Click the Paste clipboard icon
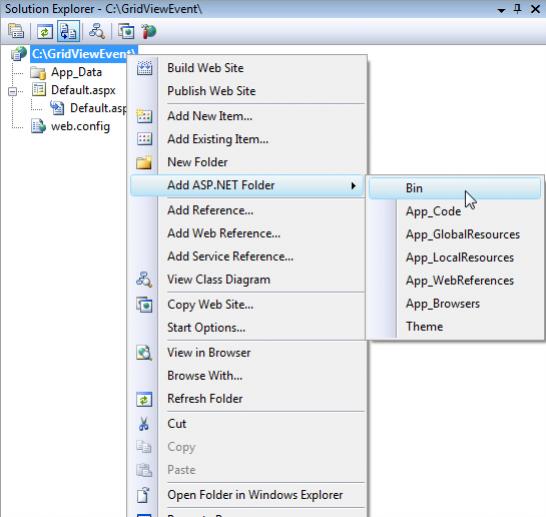 point(144,470)
